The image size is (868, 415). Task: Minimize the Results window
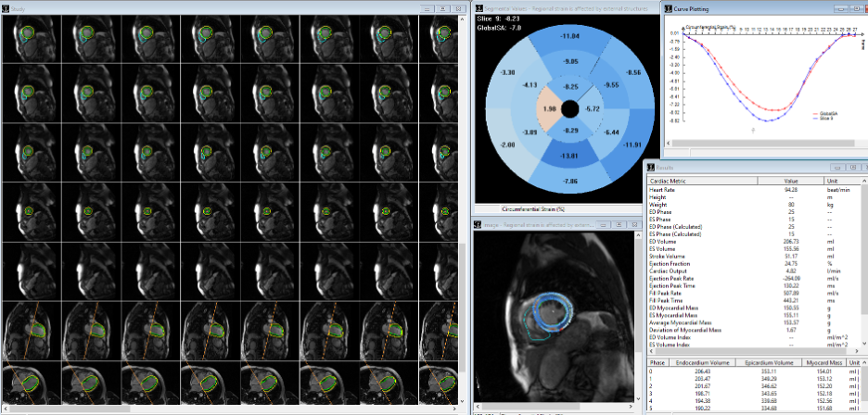(x=838, y=170)
